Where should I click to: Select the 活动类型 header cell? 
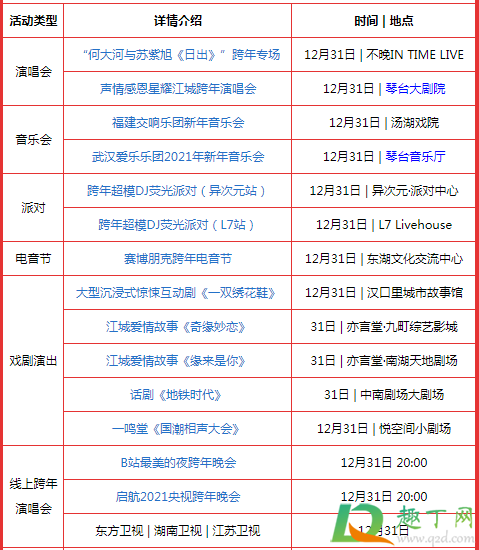pyautogui.click(x=33, y=21)
